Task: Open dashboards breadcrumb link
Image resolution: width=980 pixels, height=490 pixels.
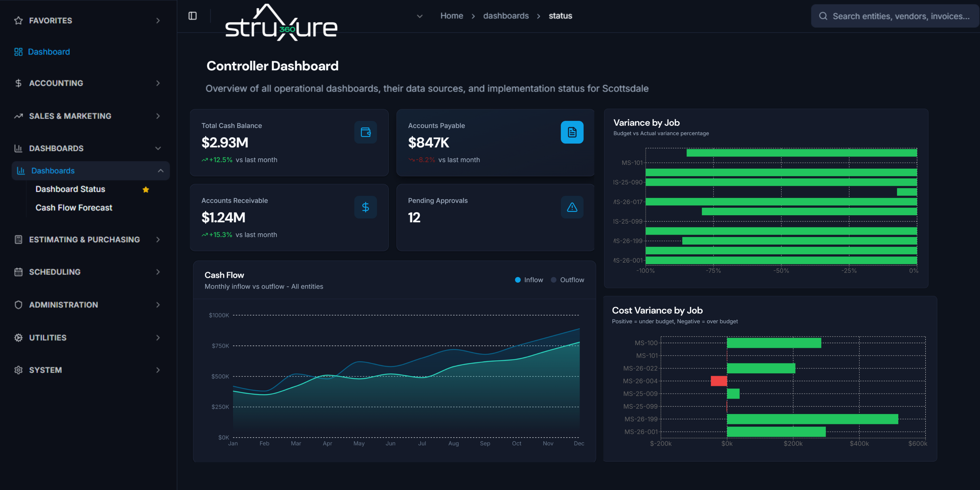Action: click(x=506, y=16)
